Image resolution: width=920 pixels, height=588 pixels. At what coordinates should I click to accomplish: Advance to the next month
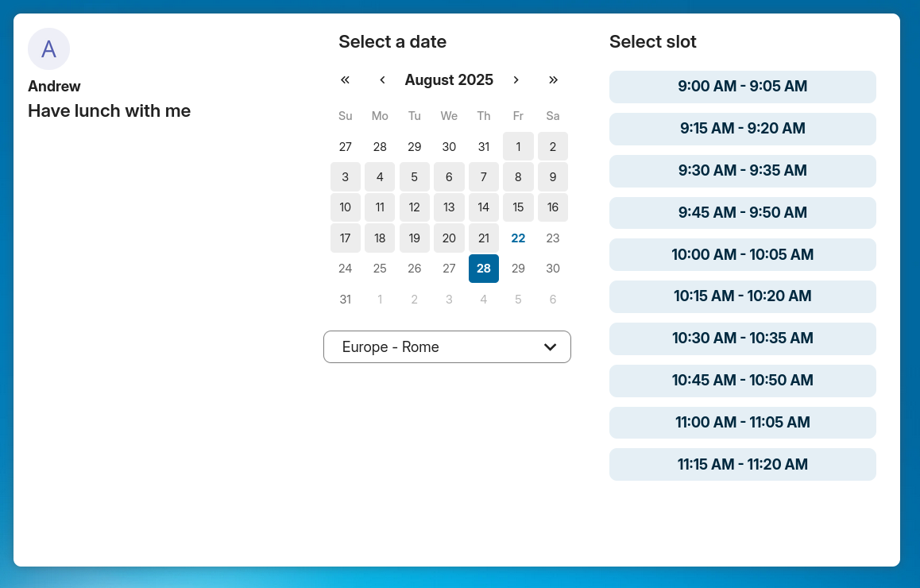(x=516, y=79)
